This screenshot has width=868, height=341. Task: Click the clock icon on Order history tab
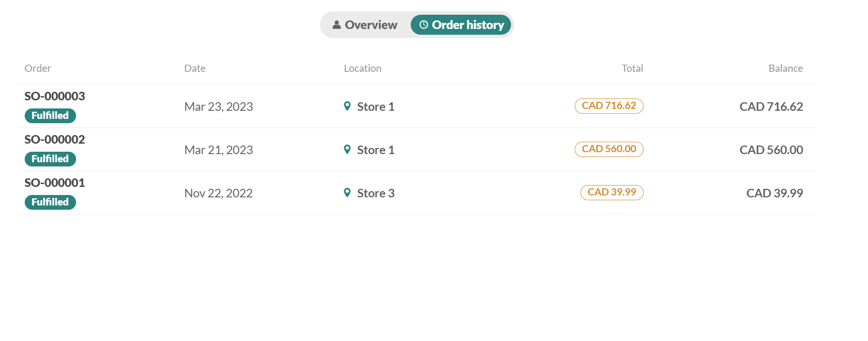423,25
